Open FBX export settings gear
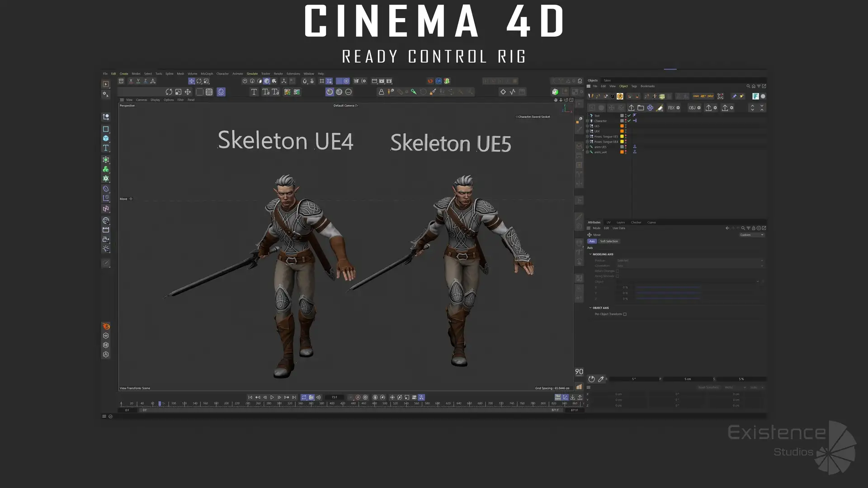The width and height of the screenshot is (868, 488). coord(678,108)
